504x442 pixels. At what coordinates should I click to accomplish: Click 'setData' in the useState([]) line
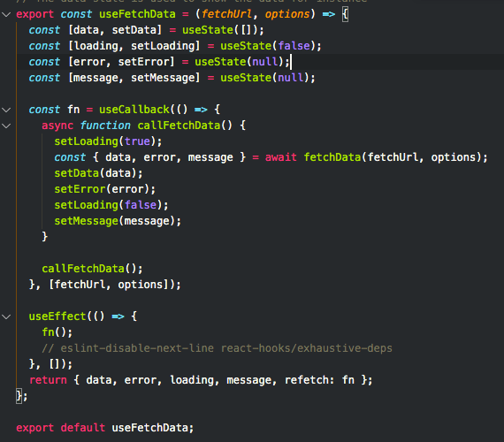(134, 30)
